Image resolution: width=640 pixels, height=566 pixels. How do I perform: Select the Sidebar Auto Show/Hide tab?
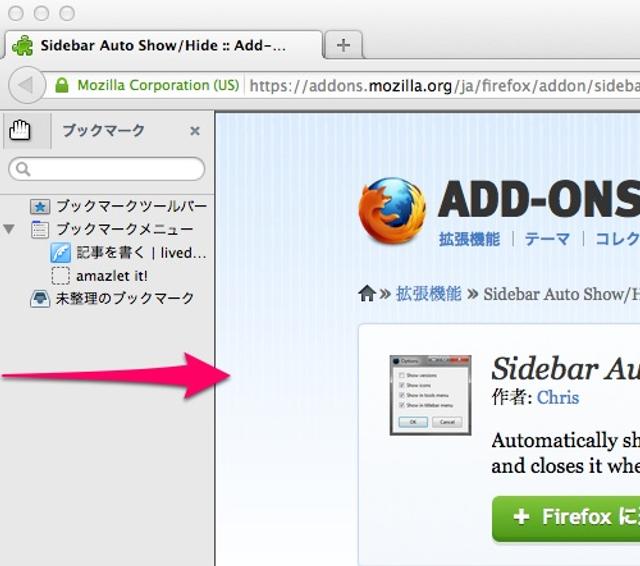(163, 45)
